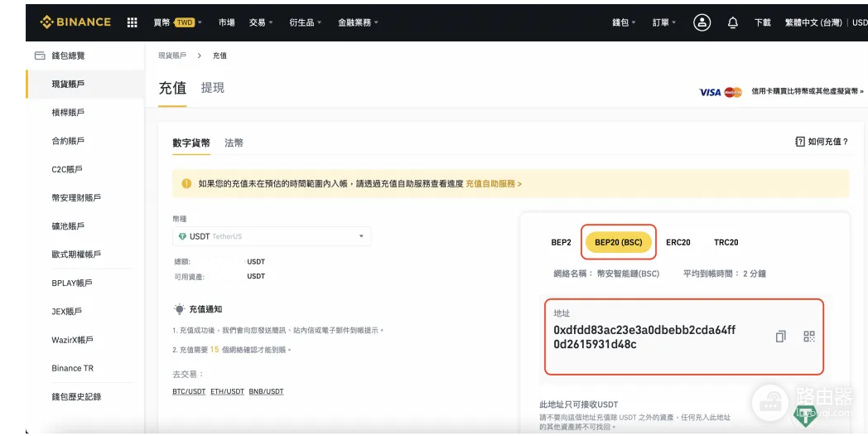Click the 充值通知 heading
This screenshot has width=868, height=436.
tap(205, 309)
